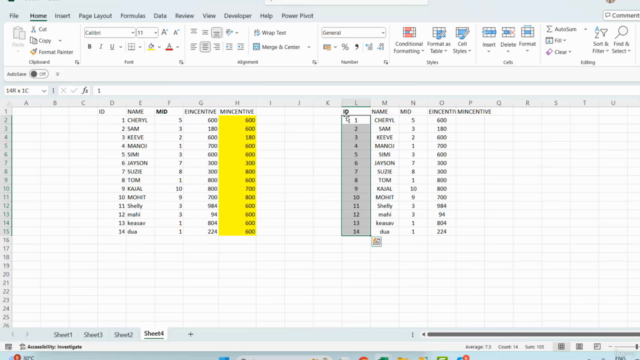Click the Orientation text angle icon
This screenshot has height=360, width=640.
(229, 33)
